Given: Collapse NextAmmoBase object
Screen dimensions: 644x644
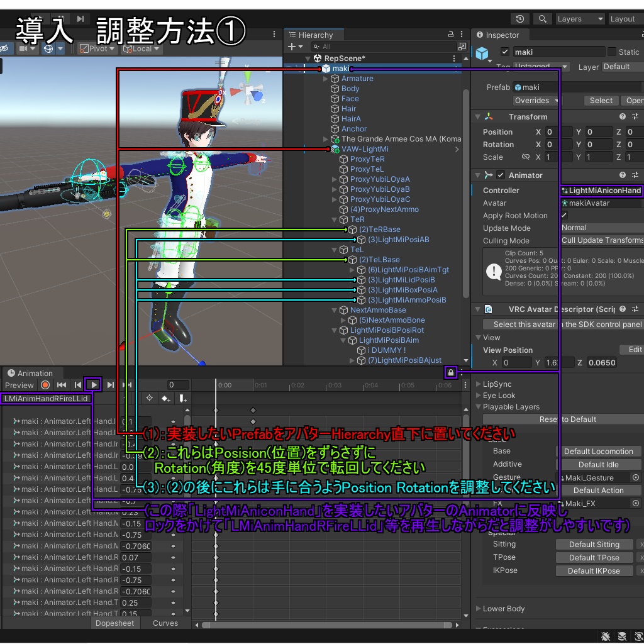Looking at the screenshot, I should (335, 311).
